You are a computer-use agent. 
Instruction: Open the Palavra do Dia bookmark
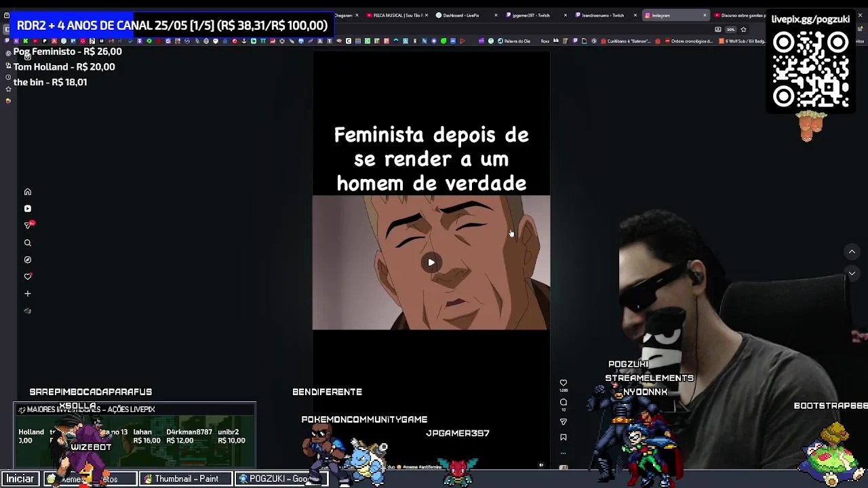pos(514,41)
